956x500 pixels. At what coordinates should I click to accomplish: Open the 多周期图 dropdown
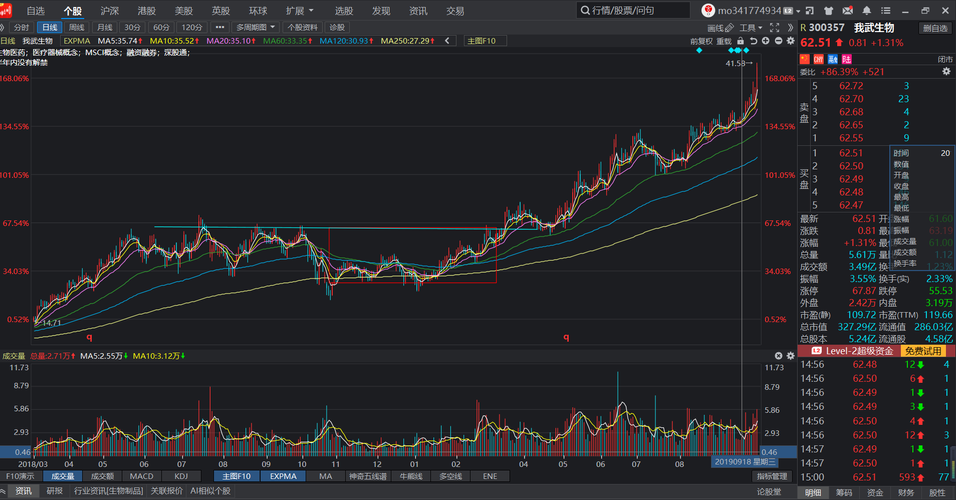click(255, 27)
